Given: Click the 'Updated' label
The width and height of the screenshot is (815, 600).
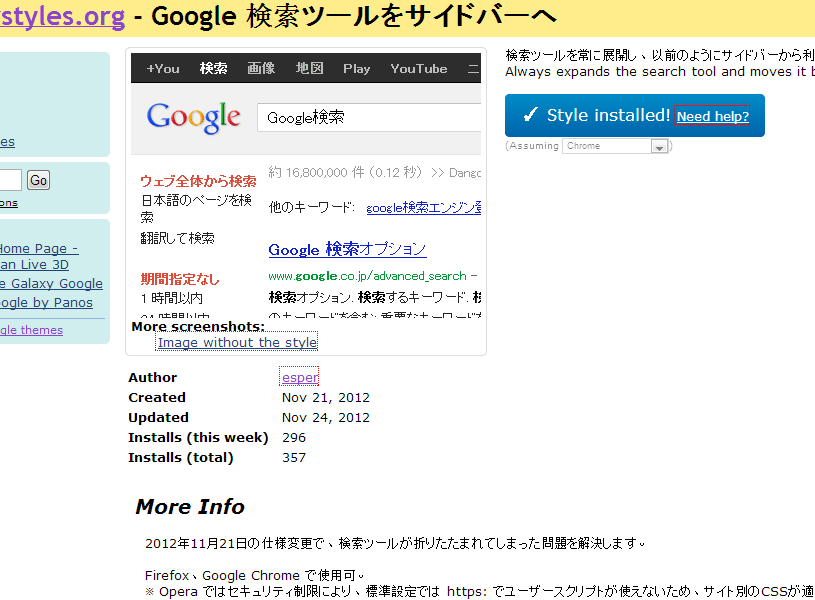Looking at the screenshot, I should [x=159, y=418].
